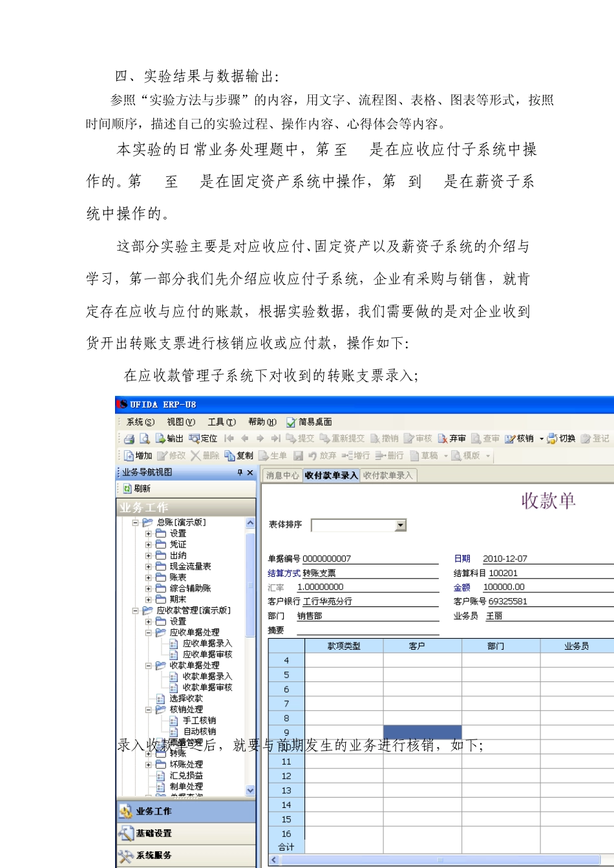The image size is (614, 868).
Task: Open the 工具(T) menu
Action: pyautogui.click(x=222, y=422)
